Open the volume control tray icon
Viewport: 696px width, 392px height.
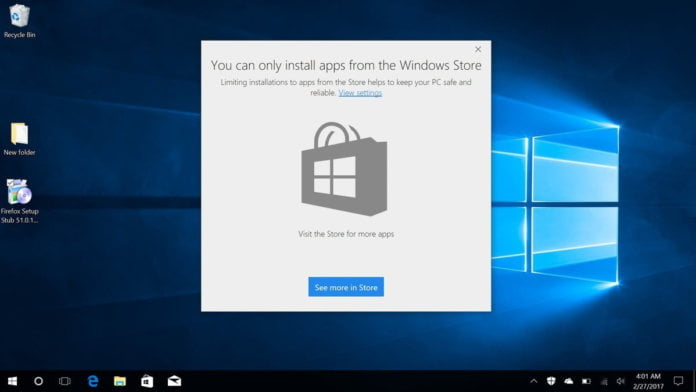[x=621, y=381]
